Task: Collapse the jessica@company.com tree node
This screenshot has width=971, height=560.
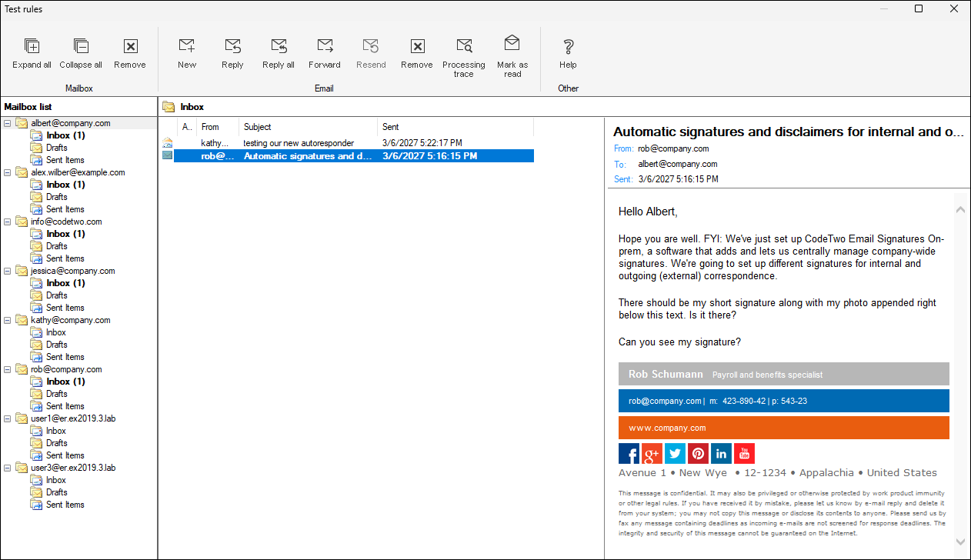Action: (x=8, y=271)
